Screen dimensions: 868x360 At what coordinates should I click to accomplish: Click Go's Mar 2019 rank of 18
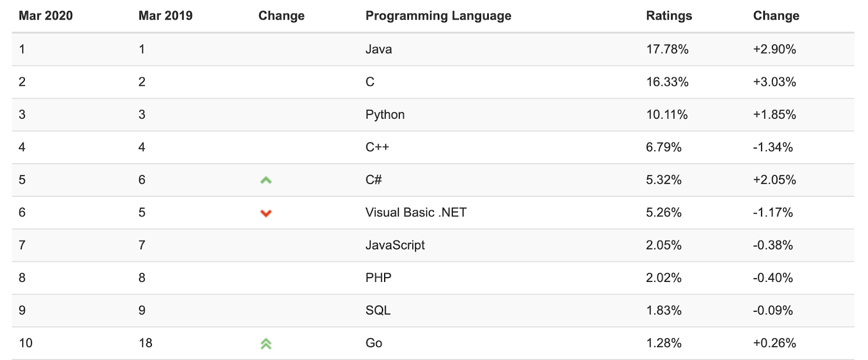pos(145,343)
